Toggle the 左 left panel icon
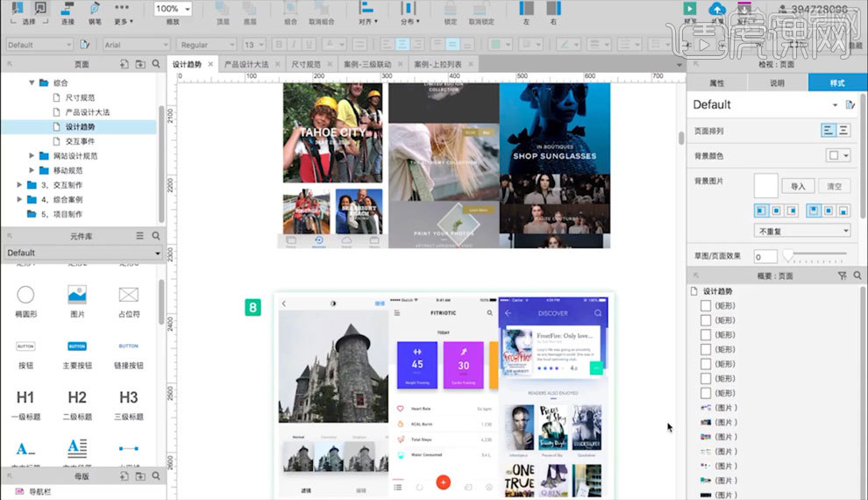This screenshot has height=500, width=868. 526,8
